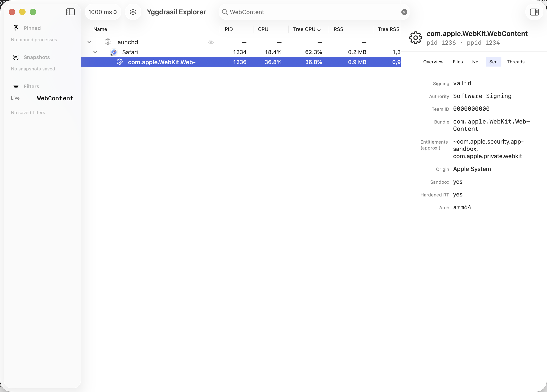
Task: Click the Filters section heading
Action: coord(31,86)
